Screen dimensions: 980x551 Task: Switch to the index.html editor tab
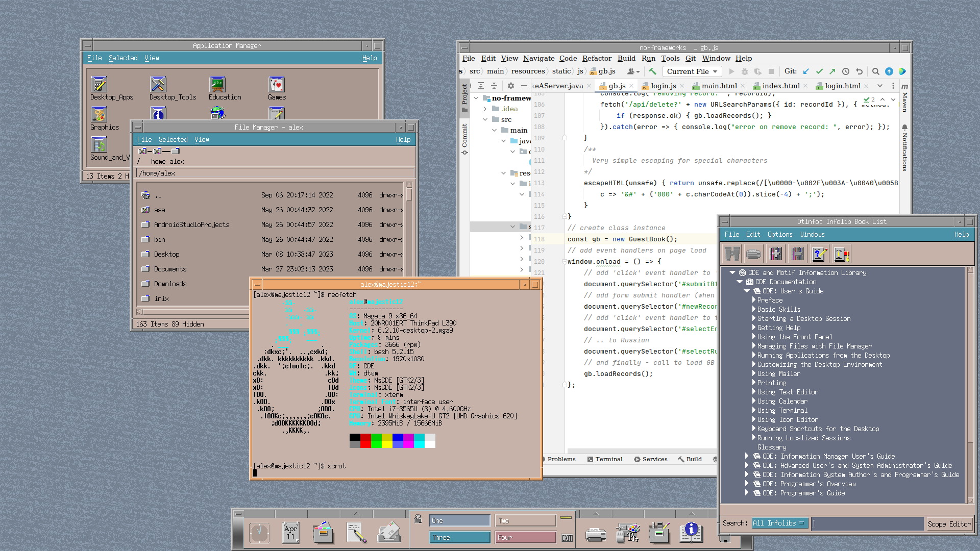pyautogui.click(x=781, y=86)
